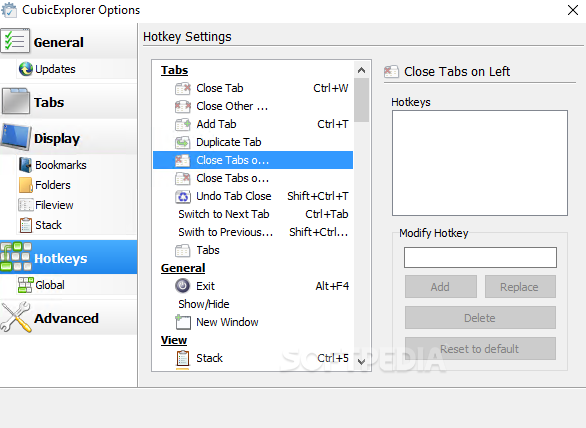586x428 pixels.
Task: Click the Delete button
Action: click(480, 318)
